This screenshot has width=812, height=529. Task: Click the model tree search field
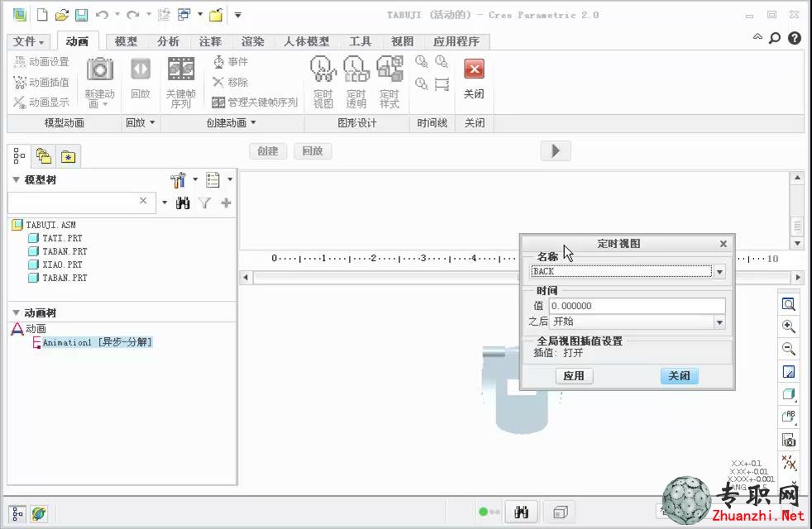81,203
